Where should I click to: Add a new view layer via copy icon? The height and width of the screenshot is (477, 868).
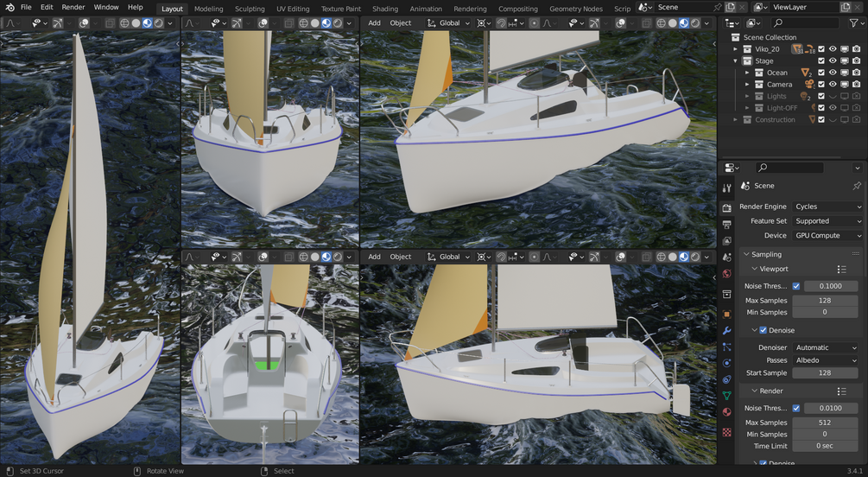click(845, 7)
